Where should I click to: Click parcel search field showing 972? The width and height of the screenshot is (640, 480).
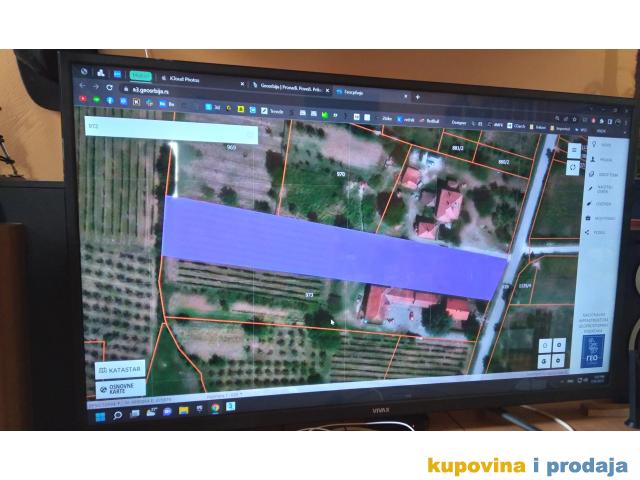[170, 128]
